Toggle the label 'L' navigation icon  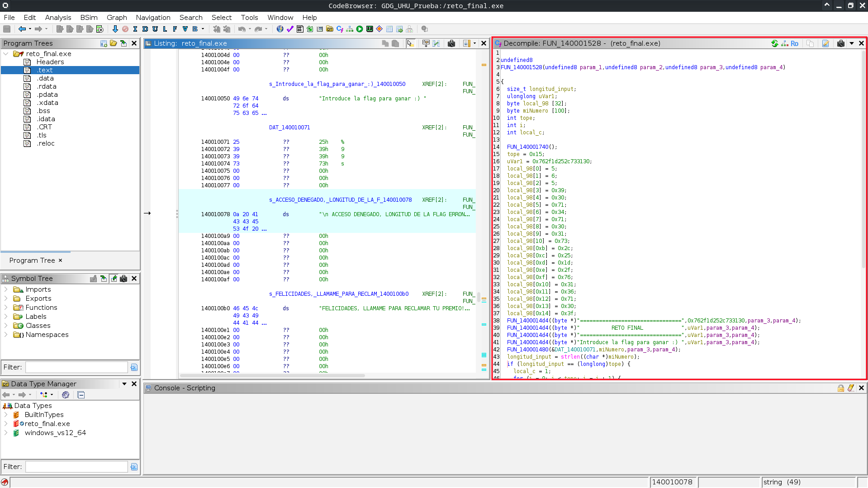[x=165, y=29]
